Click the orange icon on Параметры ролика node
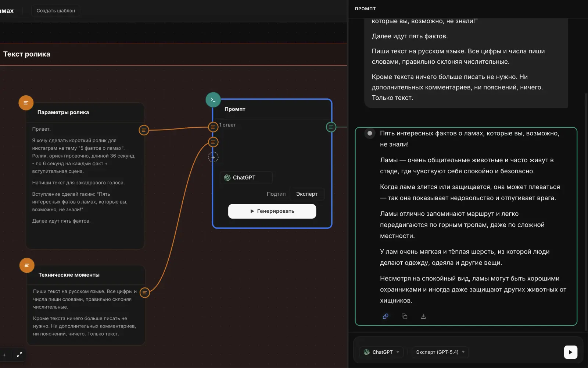 tap(26, 103)
